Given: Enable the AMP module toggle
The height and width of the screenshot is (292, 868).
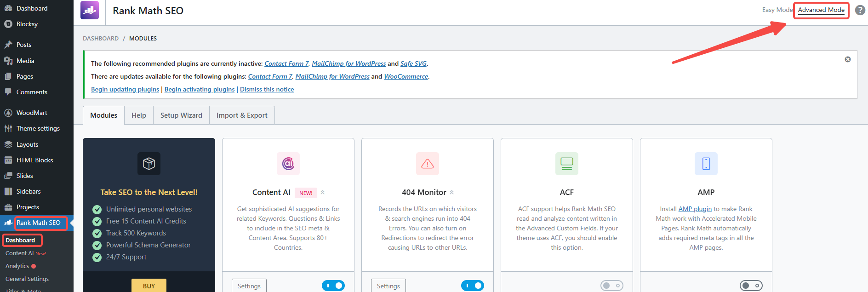Looking at the screenshot, I should coord(751,286).
